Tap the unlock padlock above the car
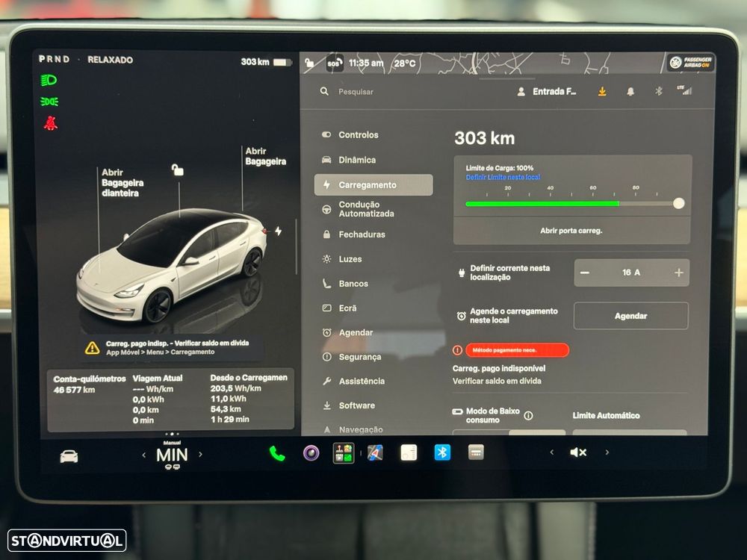747x560 pixels. (x=177, y=169)
